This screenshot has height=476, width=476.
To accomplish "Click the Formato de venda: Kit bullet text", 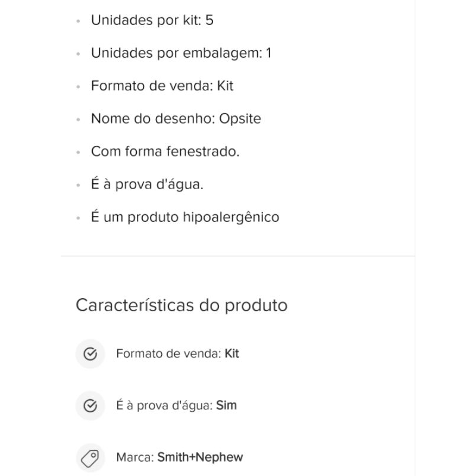I will [x=162, y=86].
